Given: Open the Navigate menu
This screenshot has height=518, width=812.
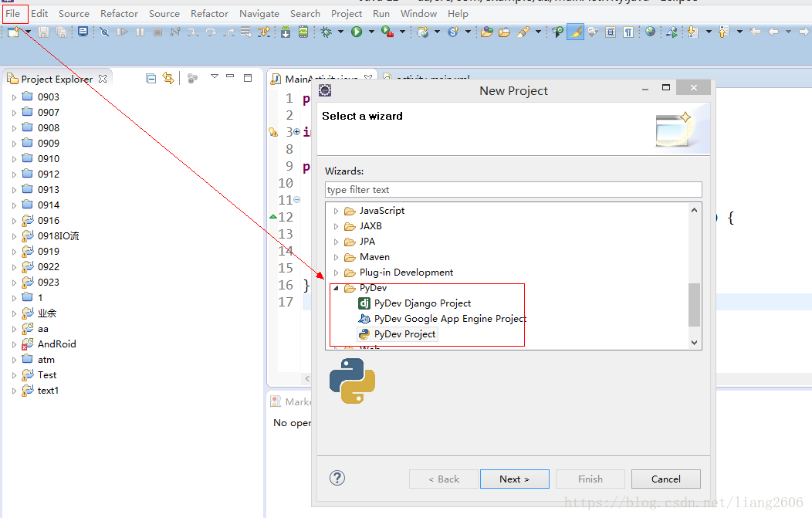Looking at the screenshot, I should click(259, 13).
